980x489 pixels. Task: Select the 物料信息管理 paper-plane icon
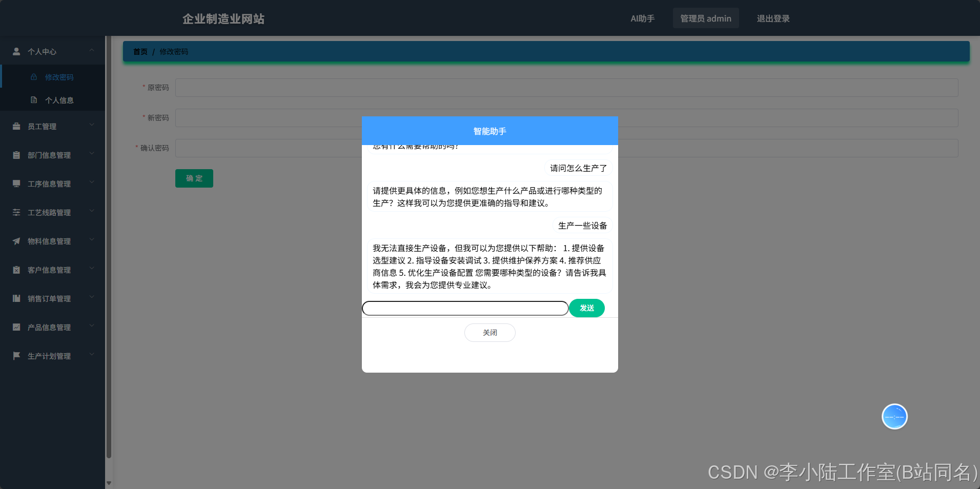coord(16,241)
